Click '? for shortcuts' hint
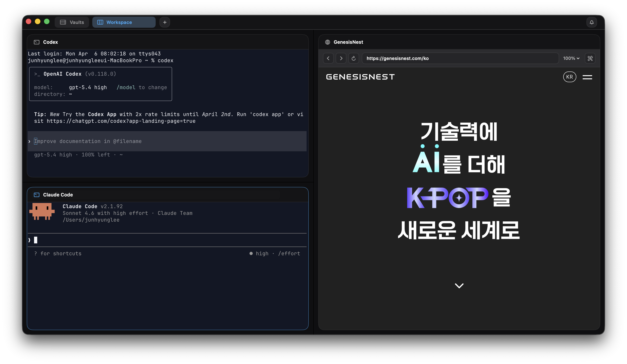Screen dimensions: 627x364 58,253
